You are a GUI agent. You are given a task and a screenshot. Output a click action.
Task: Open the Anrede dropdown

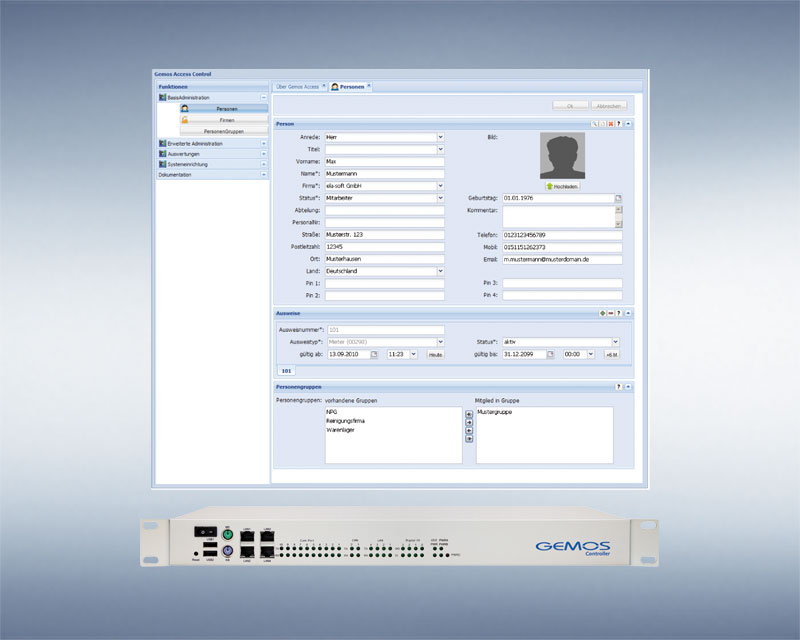[x=440, y=137]
